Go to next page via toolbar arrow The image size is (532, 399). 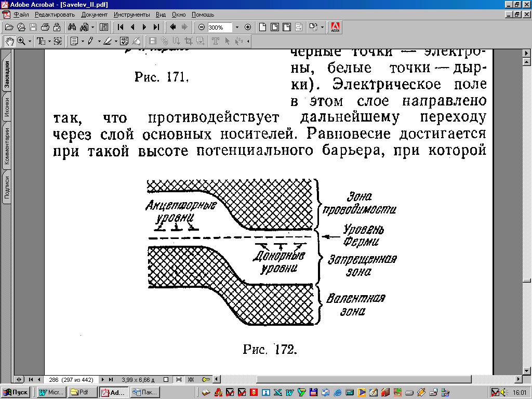pyautogui.click(x=144, y=27)
